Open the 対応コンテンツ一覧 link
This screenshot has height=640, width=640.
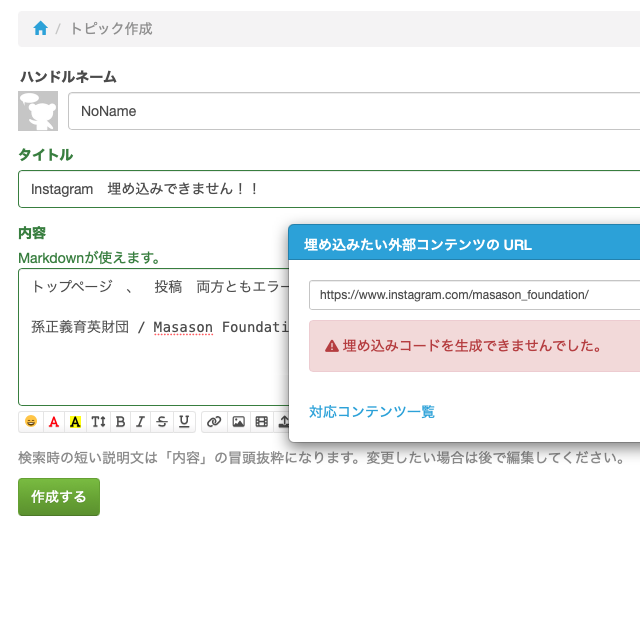(372, 411)
